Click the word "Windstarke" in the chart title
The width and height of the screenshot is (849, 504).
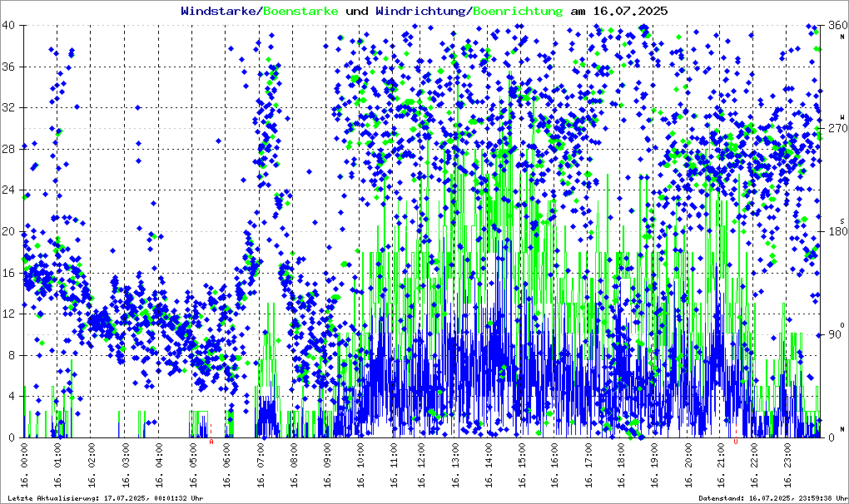(x=219, y=11)
